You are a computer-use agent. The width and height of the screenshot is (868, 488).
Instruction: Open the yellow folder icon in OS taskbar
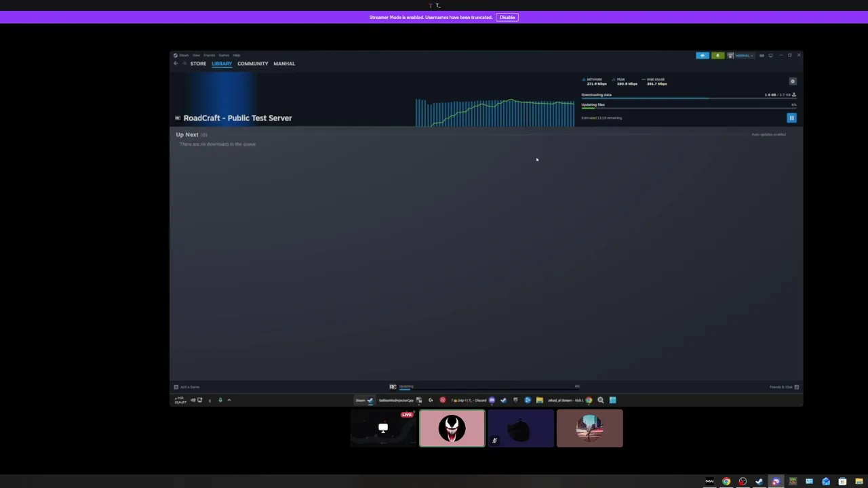tap(859, 482)
